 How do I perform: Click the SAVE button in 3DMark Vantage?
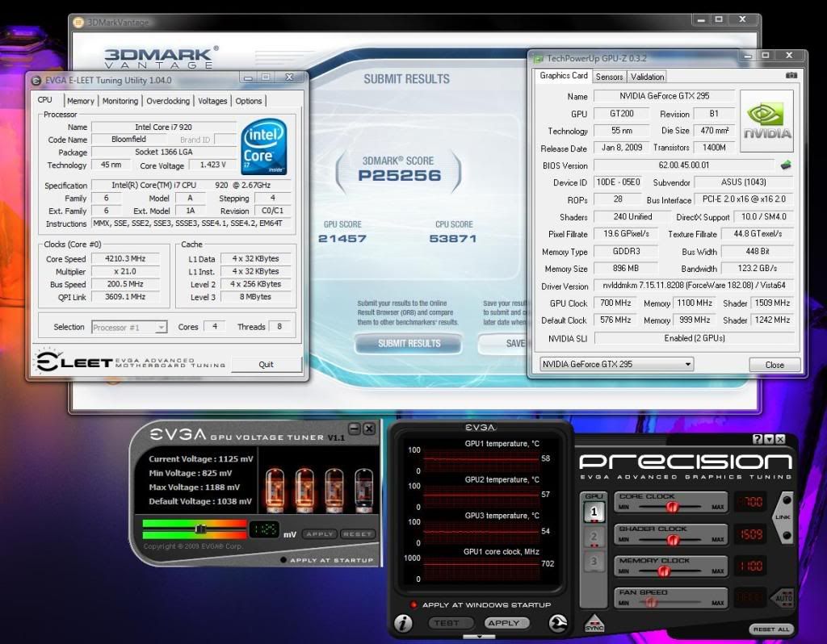click(504, 344)
